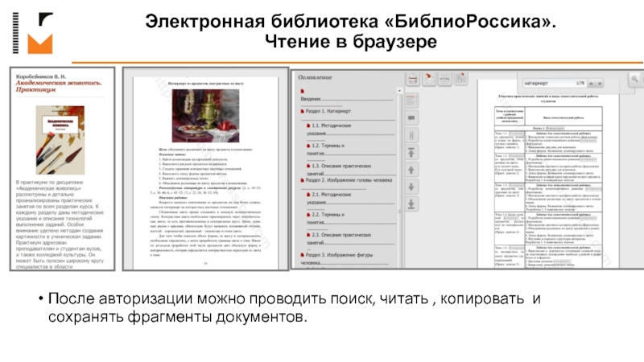The image size is (644, 362).
Task: Select «Введение» in the table of contents
Action: (314, 97)
